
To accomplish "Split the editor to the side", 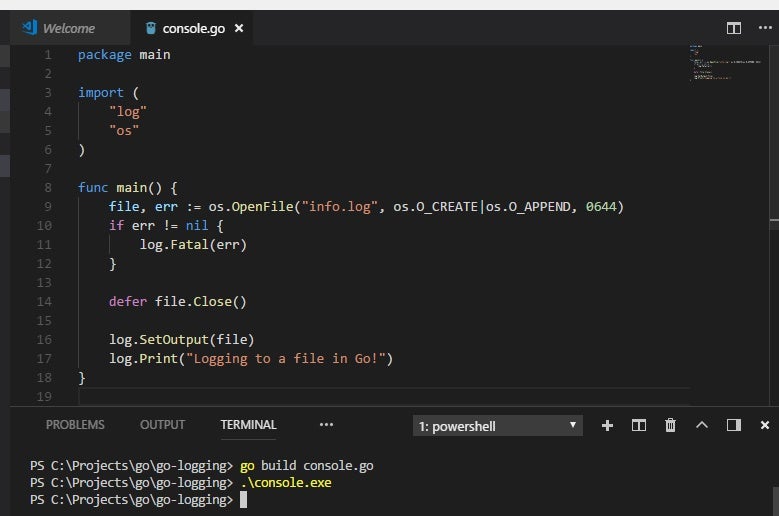I will click(x=734, y=28).
